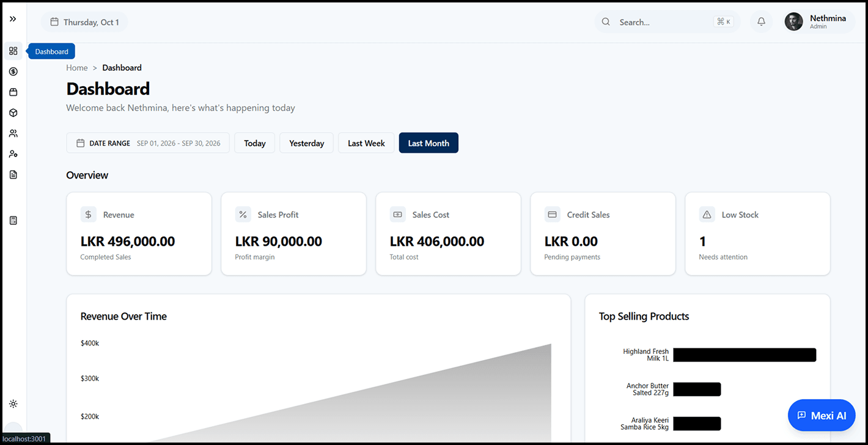
Task: Click the calendar icon in Date Range button
Action: point(80,143)
